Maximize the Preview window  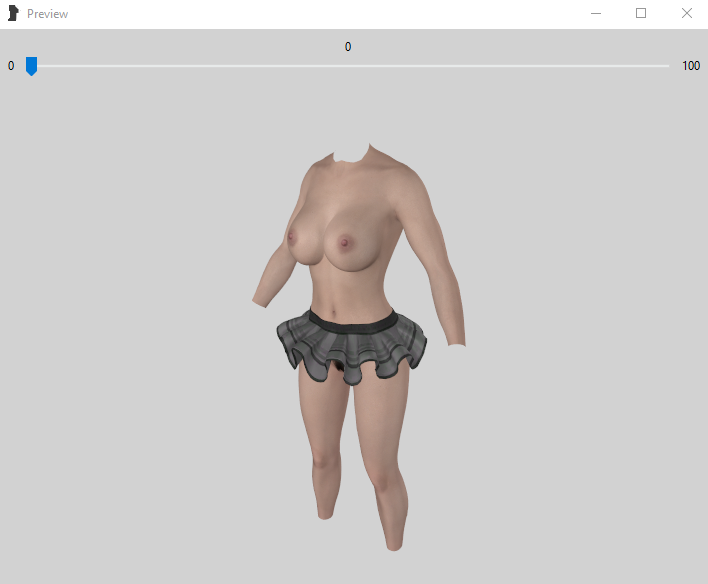(x=641, y=14)
